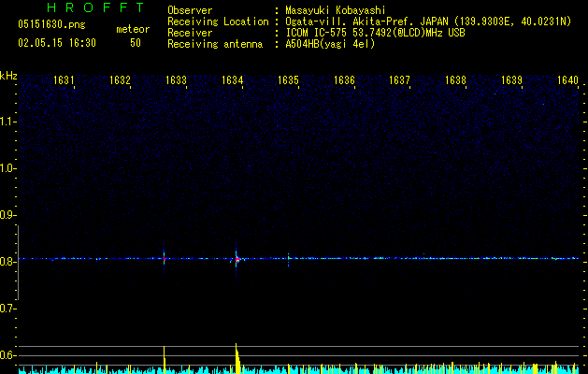Image resolution: width=588 pixels, height=374 pixels.
Task: Click the 1.0 kHz axis label
Action: click(x=7, y=168)
